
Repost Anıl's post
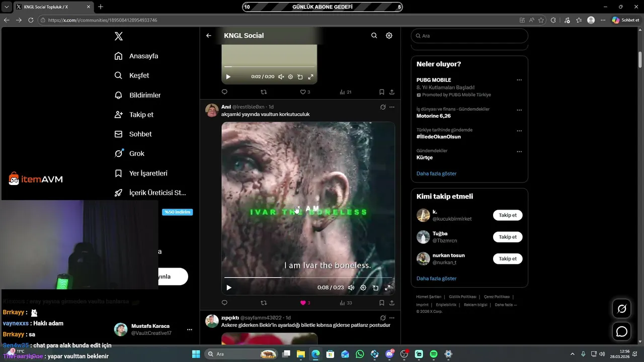264,303
